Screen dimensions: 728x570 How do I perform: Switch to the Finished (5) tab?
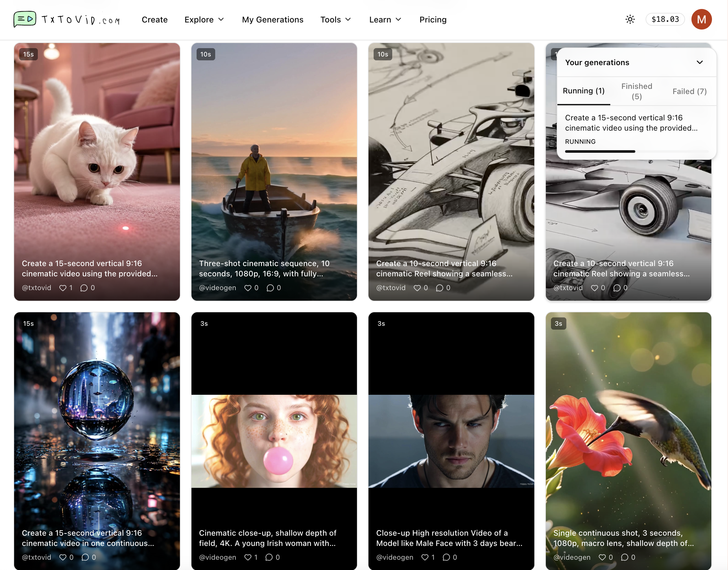(x=637, y=91)
